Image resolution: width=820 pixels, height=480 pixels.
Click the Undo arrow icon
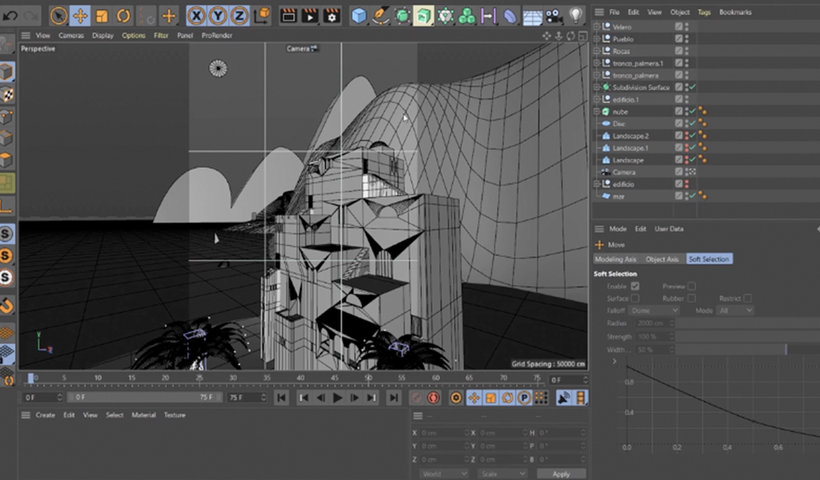click(8, 15)
